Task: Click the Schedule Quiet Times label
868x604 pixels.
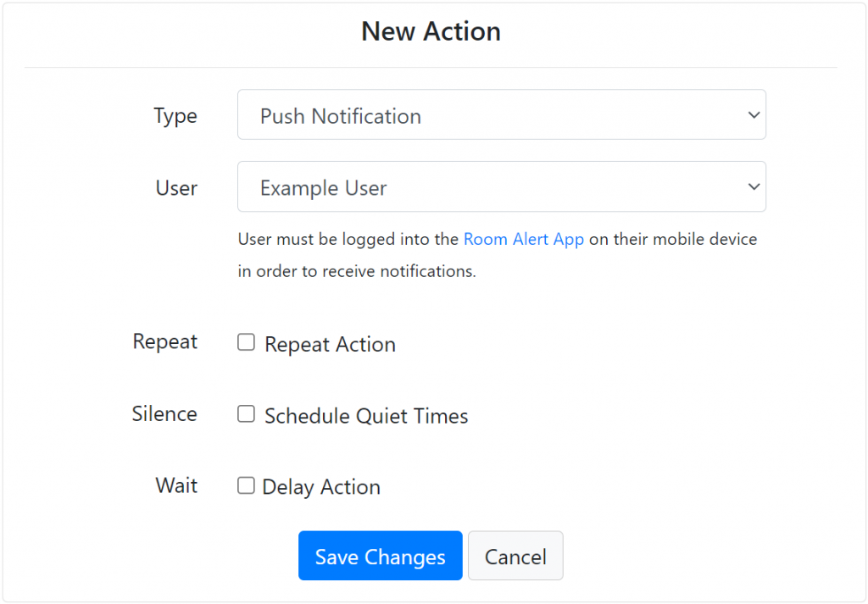Action: (x=365, y=416)
